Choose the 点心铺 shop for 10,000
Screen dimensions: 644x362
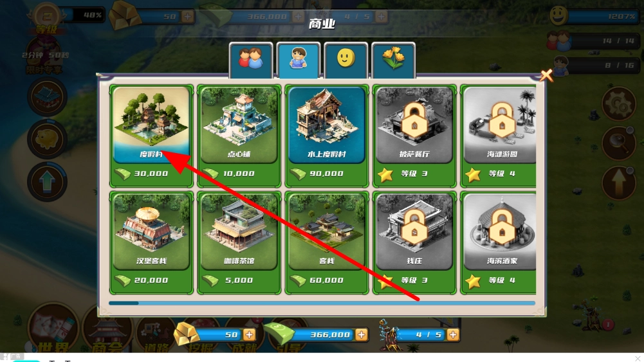239,136
